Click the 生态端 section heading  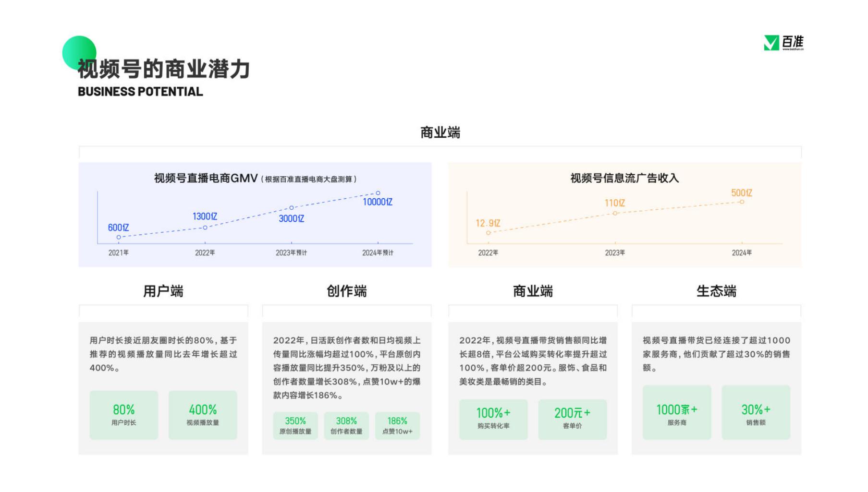tap(716, 291)
